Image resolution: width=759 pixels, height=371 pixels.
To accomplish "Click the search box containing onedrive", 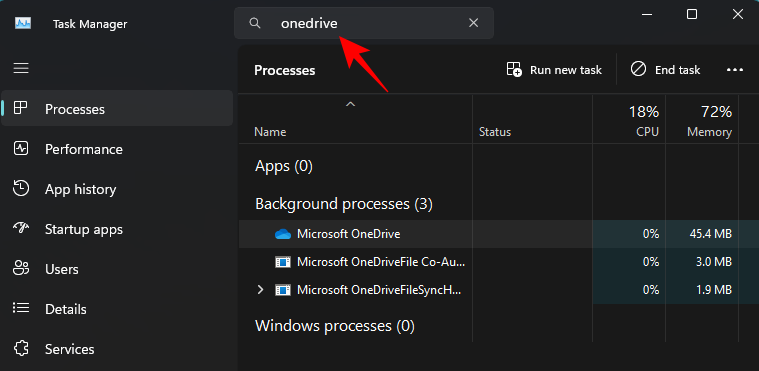I will [x=364, y=23].
